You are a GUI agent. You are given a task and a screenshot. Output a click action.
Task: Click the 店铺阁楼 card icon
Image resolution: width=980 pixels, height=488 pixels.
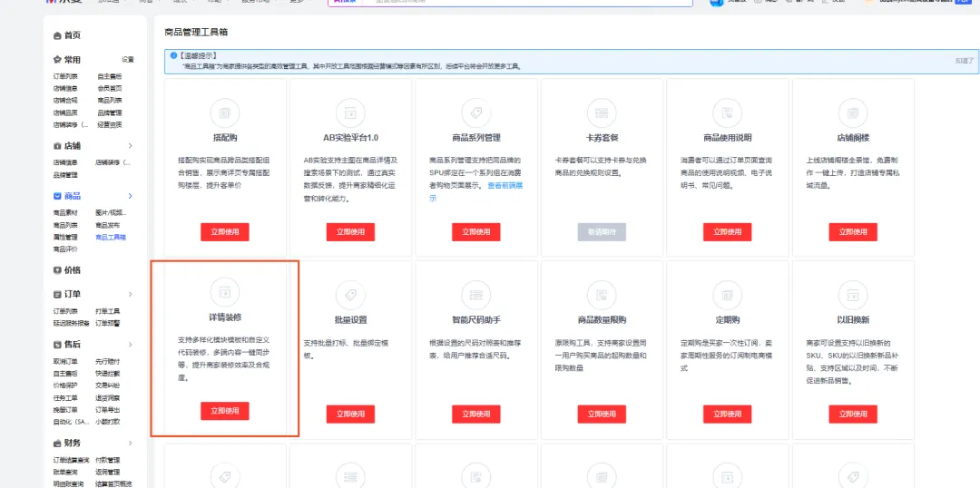[852, 113]
